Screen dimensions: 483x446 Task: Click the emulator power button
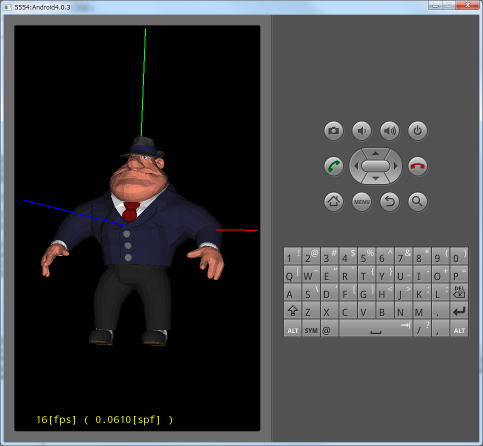click(417, 130)
